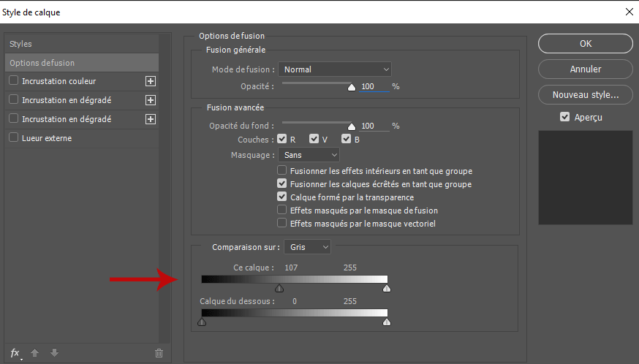Check Fusionner les effets intérieurs en tant que groupe
Screen dimensions: 639x364
pos(281,171)
